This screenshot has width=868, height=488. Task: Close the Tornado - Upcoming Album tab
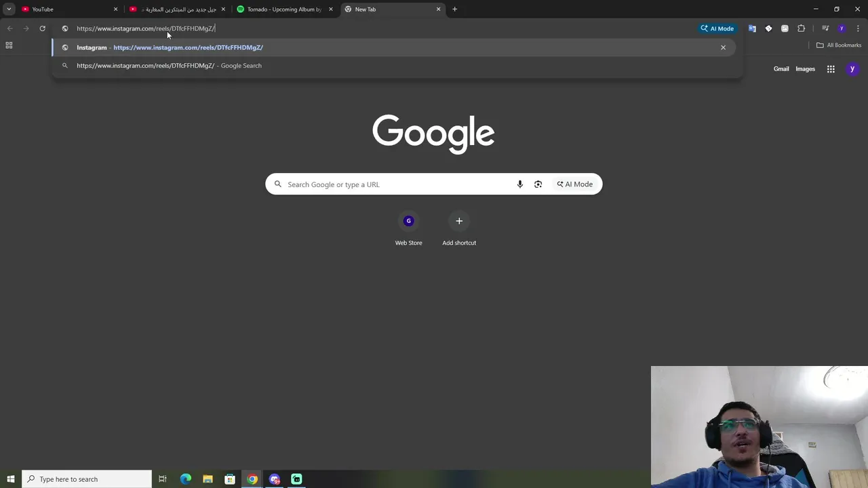[x=331, y=9]
